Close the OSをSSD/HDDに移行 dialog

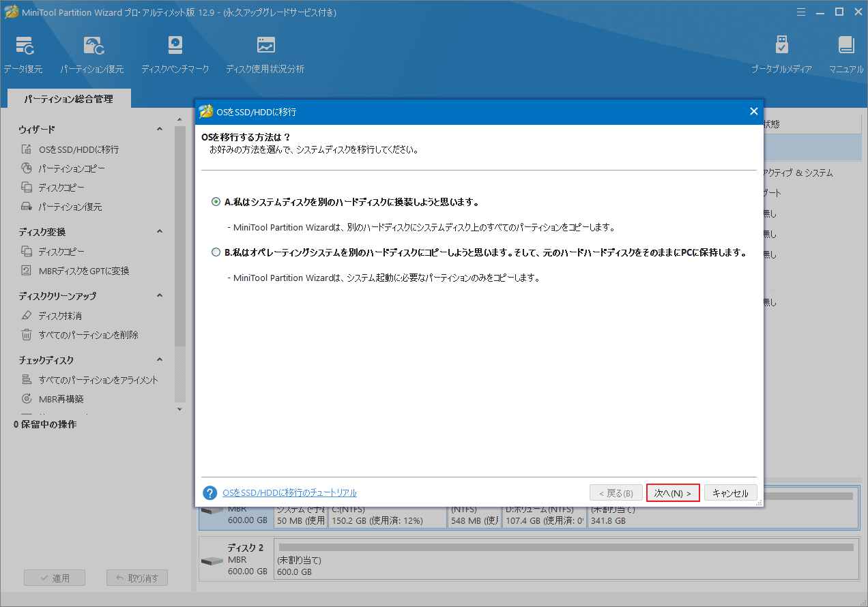coord(753,111)
